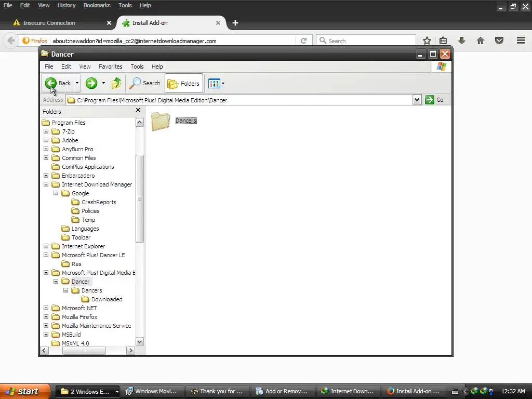Image resolution: width=532 pixels, height=399 pixels.
Task: Select the Dancers folder icon in file view
Action: (161, 121)
